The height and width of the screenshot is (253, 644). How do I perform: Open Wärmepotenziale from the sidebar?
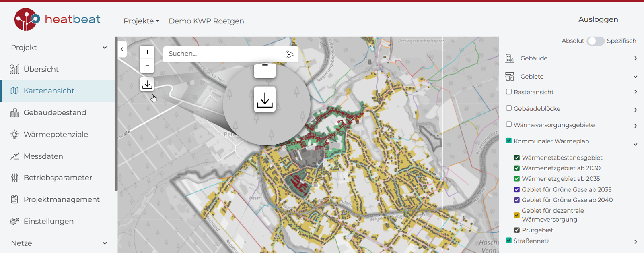(x=56, y=135)
